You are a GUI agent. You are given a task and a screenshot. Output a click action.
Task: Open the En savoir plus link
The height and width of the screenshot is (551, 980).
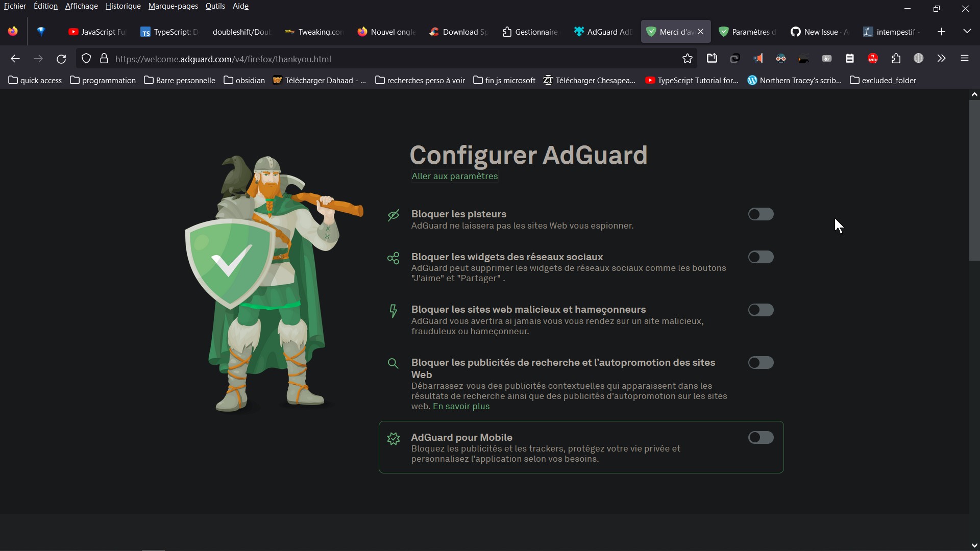pyautogui.click(x=461, y=406)
